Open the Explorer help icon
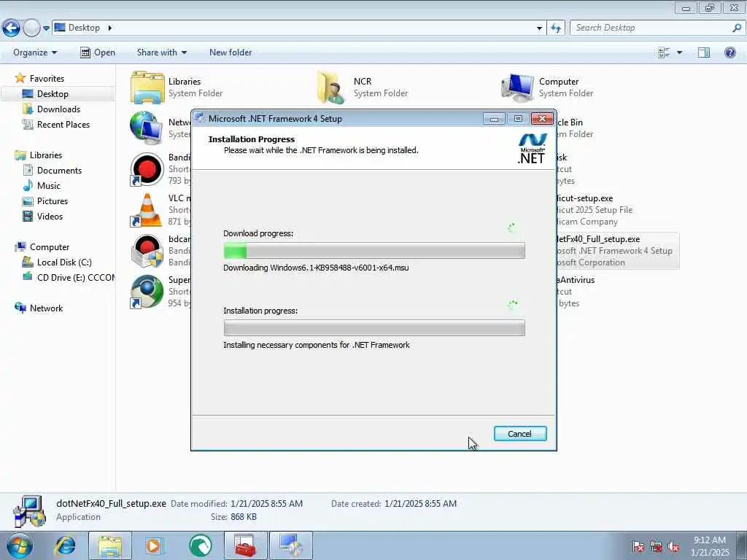The height and width of the screenshot is (560, 747). [x=729, y=52]
